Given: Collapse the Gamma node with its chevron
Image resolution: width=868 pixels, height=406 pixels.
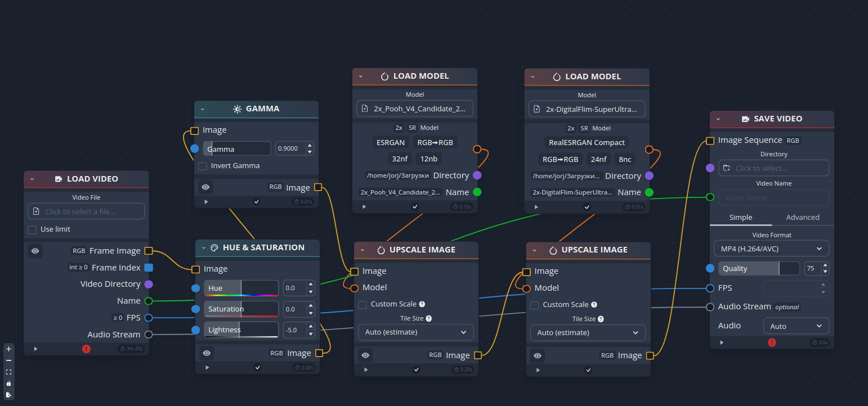Looking at the screenshot, I should click(203, 109).
